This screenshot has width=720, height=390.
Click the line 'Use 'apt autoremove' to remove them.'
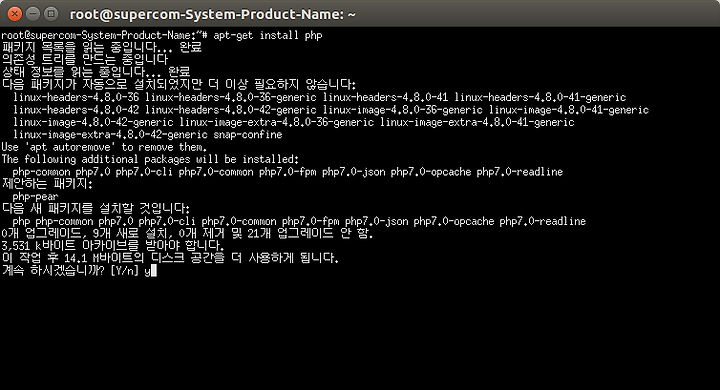tap(104, 147)
